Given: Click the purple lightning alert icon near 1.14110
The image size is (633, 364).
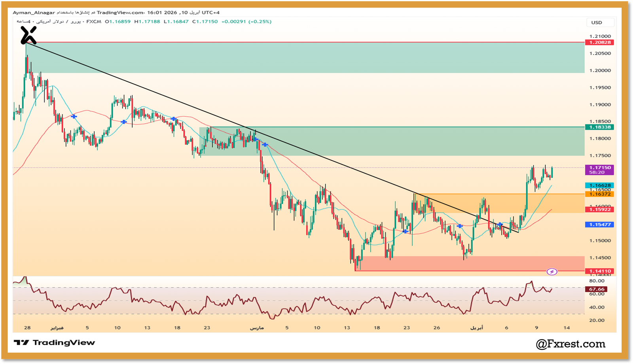Looking at the screenshot, I should (x=552, y=272).
